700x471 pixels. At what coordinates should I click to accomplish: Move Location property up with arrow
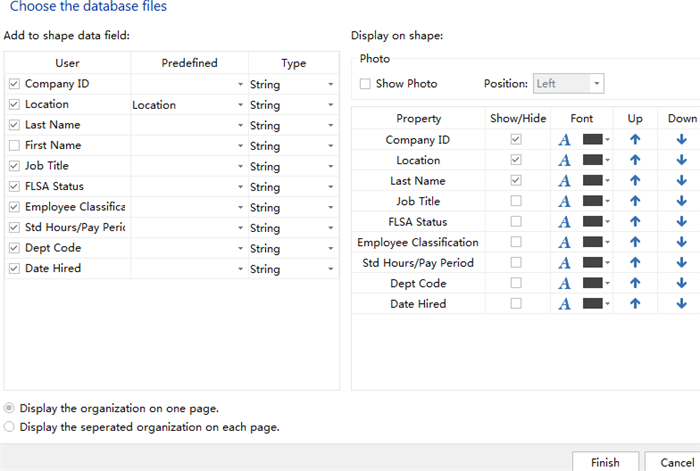pyautogui.click(x=635, y=160)
